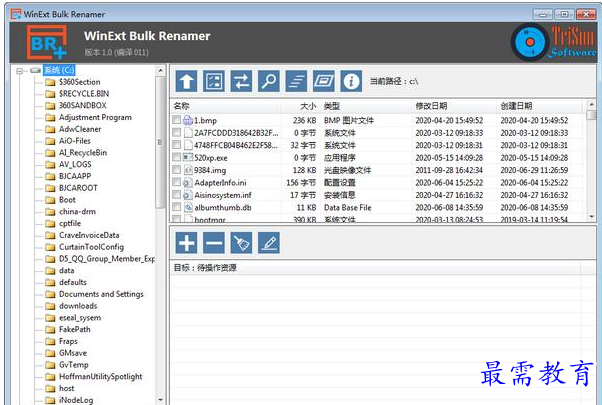This screenshot has height=405, width=602.
Task: Click the broom clear-list button
Action: point(241,243)
